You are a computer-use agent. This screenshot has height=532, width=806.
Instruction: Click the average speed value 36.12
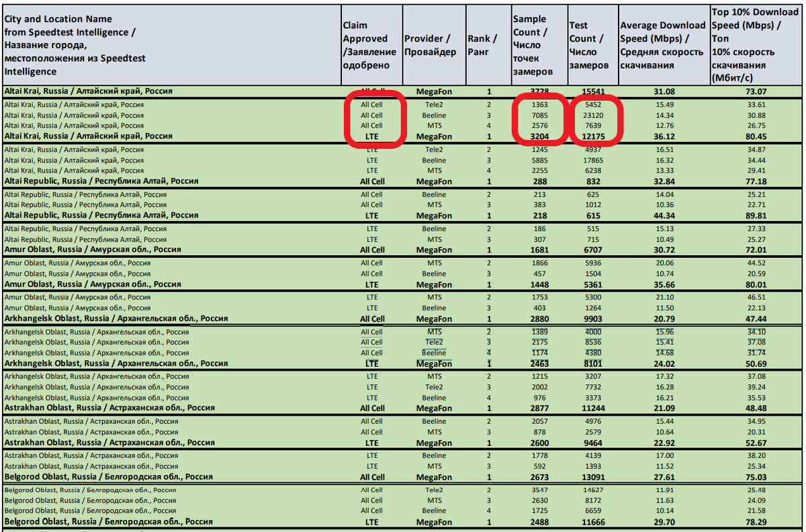[x=664, y=136]
